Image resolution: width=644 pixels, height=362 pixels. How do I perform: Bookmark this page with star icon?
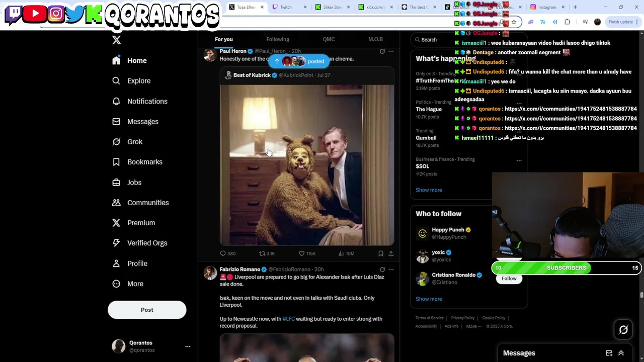tap(514, 22)
